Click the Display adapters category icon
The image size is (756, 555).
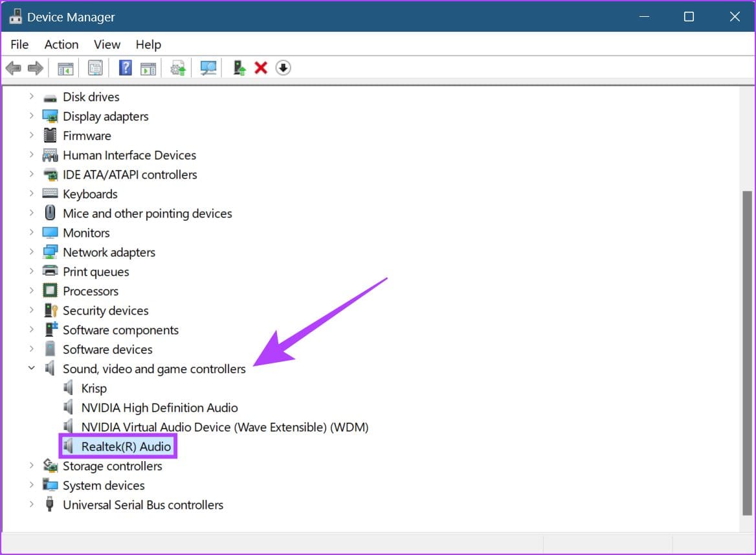click(x=50, y=117)
